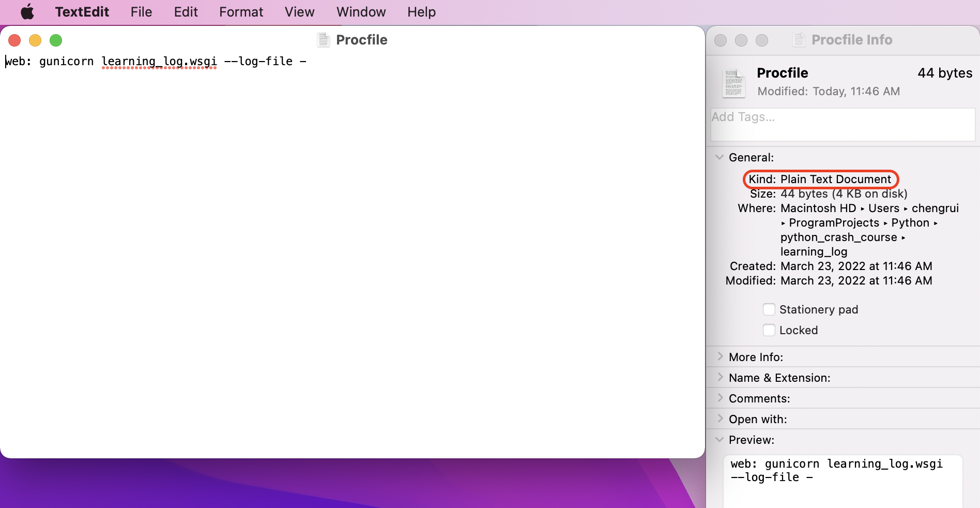Expand the Comments section
This screenshot has width=980, height=508.
[x=719, y=398]
